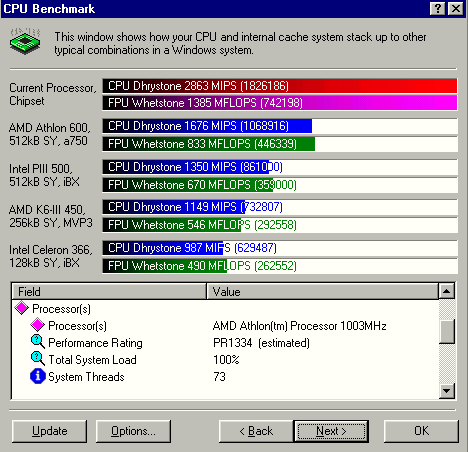This screenshot has height=452, width=468.
Task: Click the Update button
Action: (x=49, y=431)
